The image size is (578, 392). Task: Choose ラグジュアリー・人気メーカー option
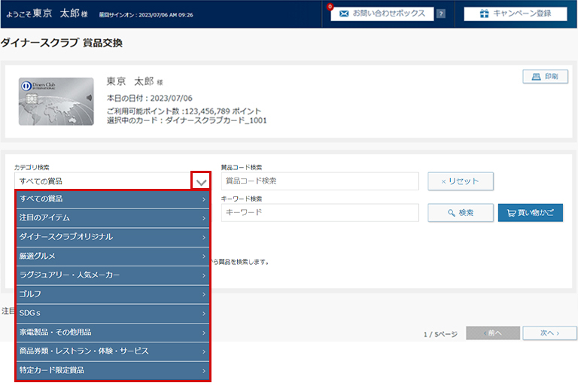[x=113, y=275]
